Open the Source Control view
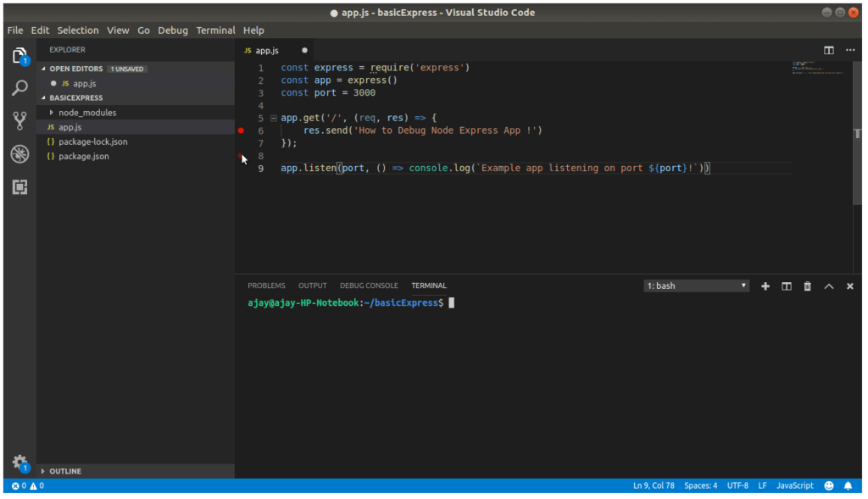868x499 pixels. pyautogui.click(x=20, y=120)
